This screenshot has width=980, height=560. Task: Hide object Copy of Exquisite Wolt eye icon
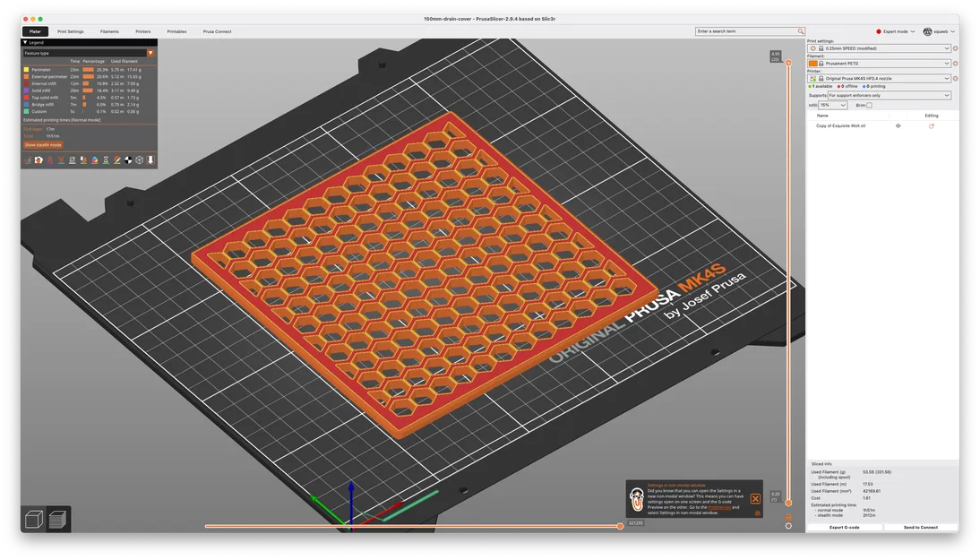[898, 125]
